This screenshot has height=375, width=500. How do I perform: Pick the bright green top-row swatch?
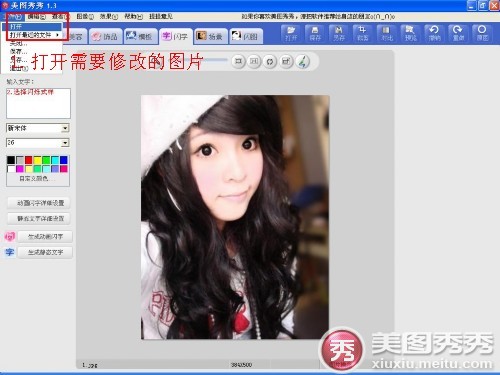point(46,160)
